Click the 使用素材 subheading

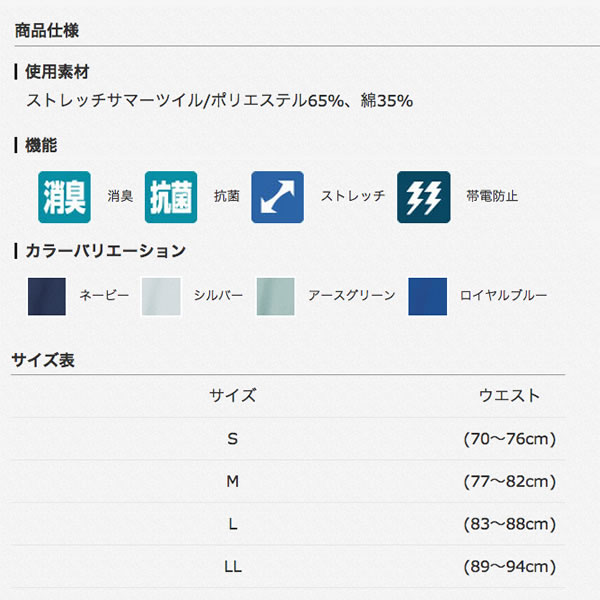57,72
